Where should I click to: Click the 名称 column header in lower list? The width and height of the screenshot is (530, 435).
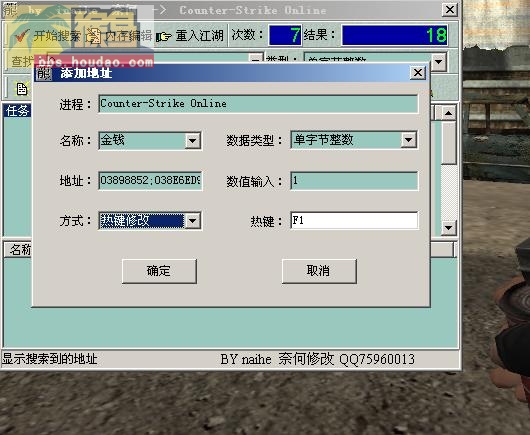(18, 250)
